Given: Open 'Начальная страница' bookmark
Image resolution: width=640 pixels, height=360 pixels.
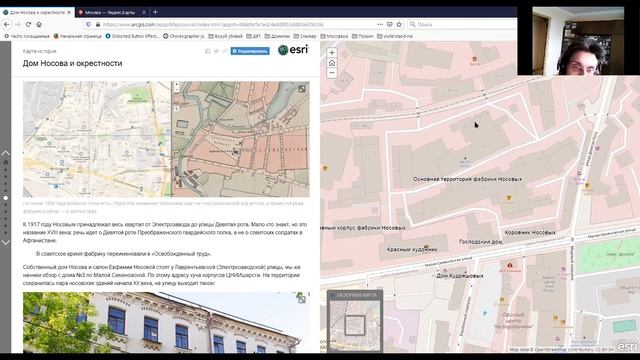Looking at the screenshot, I should pyautogui.click(x=78, y=36).
